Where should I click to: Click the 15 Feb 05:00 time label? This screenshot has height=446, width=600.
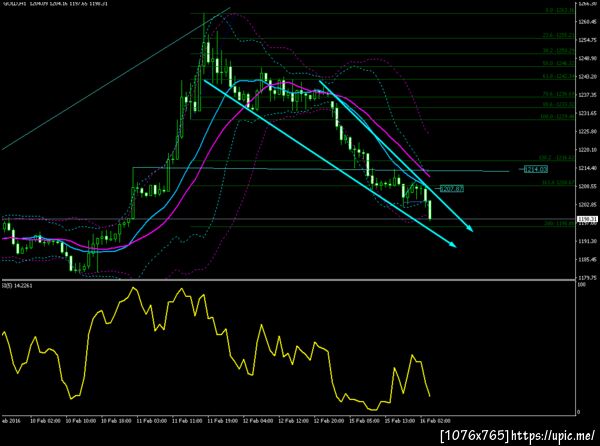click(364, 421)
